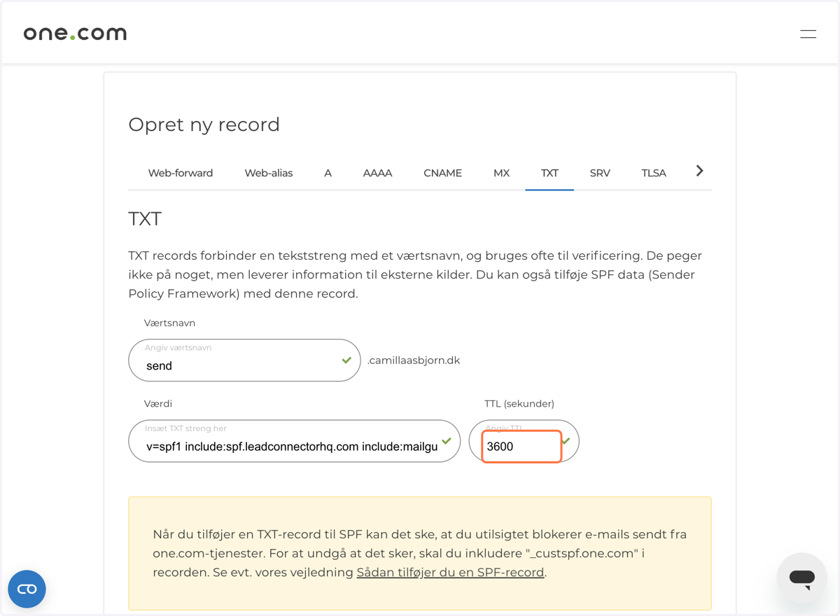Image resolution: width=840 pixels, height=616 pixels.
Task: Go to one.com homepage via logo
Action: [x=75, y=33]
